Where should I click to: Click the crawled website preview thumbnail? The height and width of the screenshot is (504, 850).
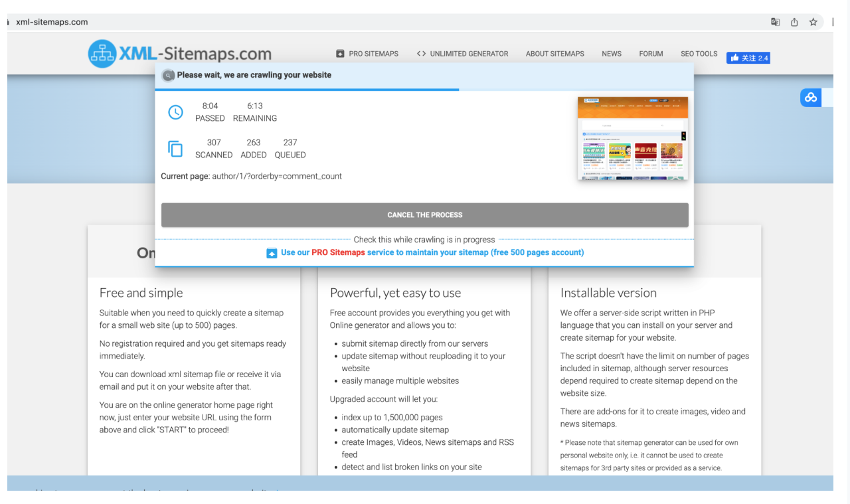click(633, 139)
